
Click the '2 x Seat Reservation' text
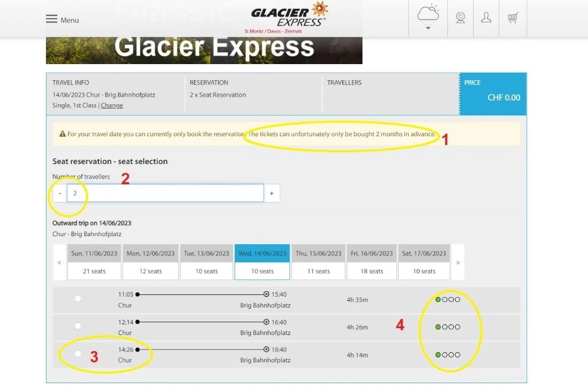[218, 95]
